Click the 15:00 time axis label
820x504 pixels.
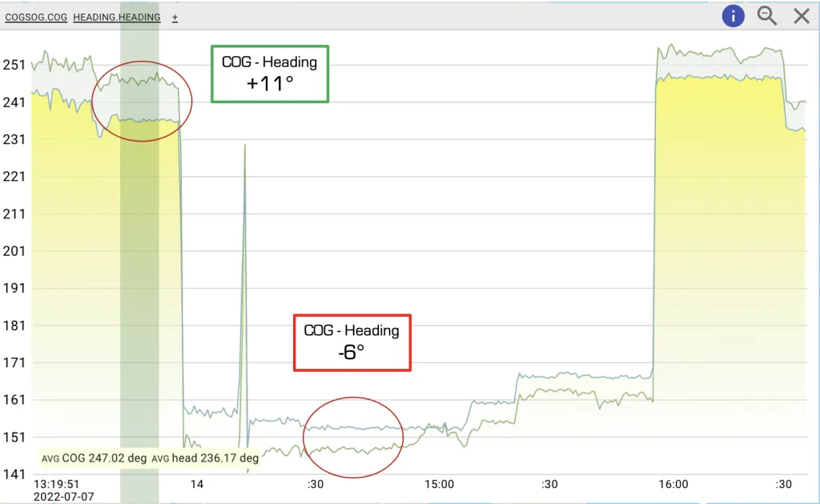pyautogui.click(x=439, y=484)
